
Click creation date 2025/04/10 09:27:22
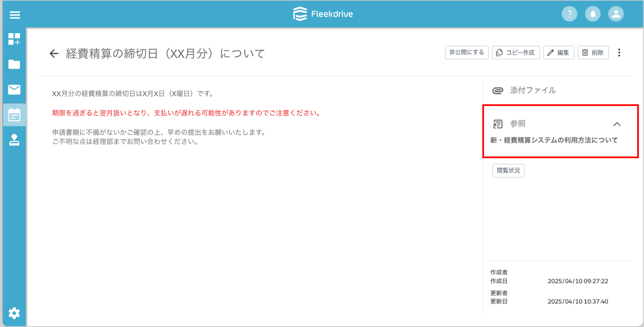click(578, 281)
